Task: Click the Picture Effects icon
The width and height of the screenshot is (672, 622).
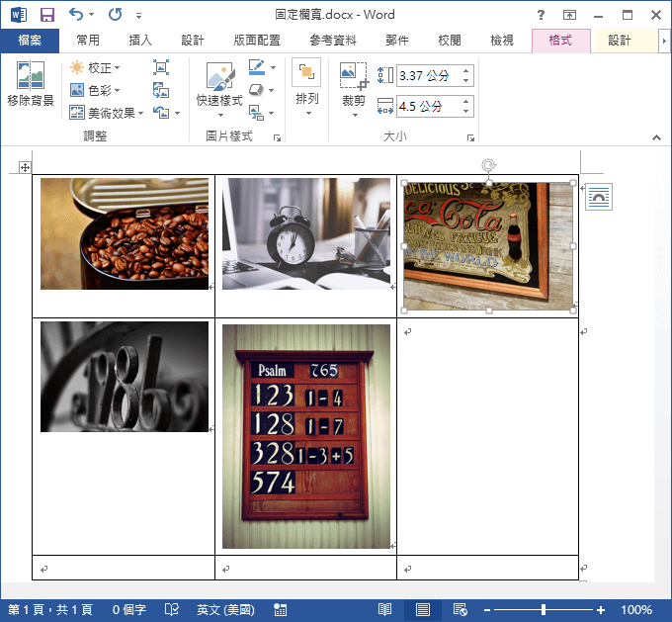Action: coord(256,90)
